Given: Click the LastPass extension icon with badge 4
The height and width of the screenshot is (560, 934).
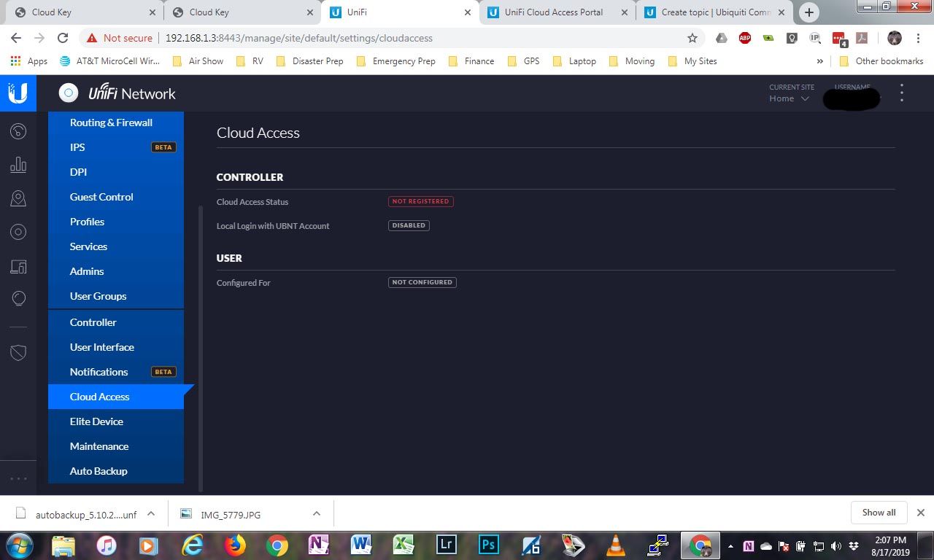Looking at the screenshot, I should click(838, 39).
